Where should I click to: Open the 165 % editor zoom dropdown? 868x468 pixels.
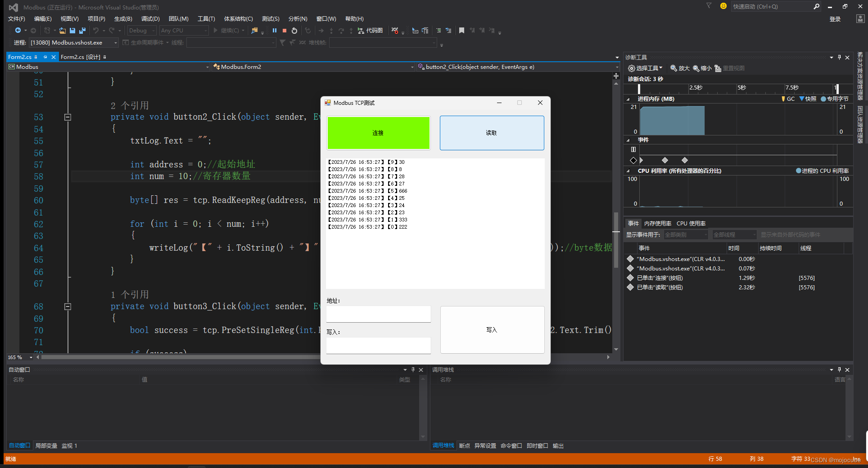tap(20, 357)
